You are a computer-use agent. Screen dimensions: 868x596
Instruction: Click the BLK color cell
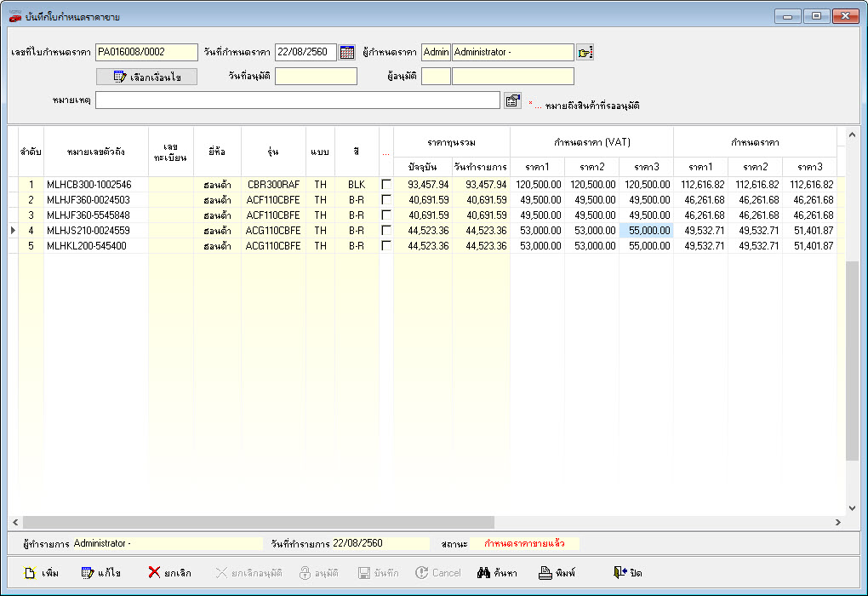(357, 185)
